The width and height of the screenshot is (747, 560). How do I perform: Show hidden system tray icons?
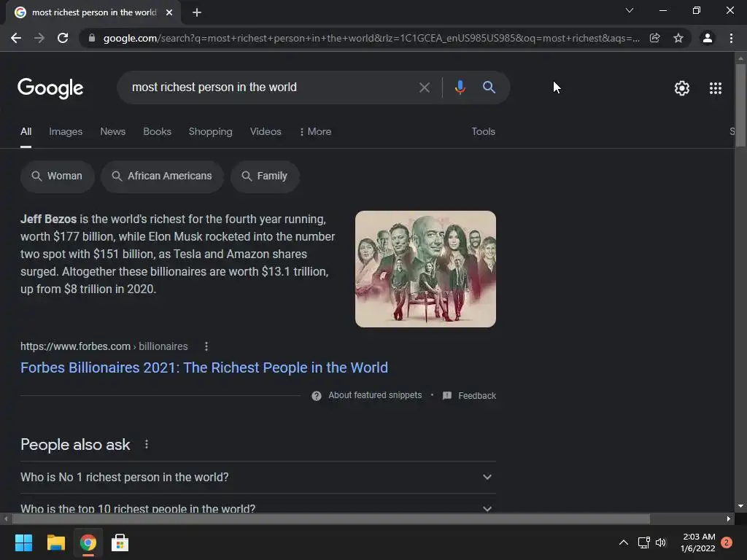(x=623, y=542)
